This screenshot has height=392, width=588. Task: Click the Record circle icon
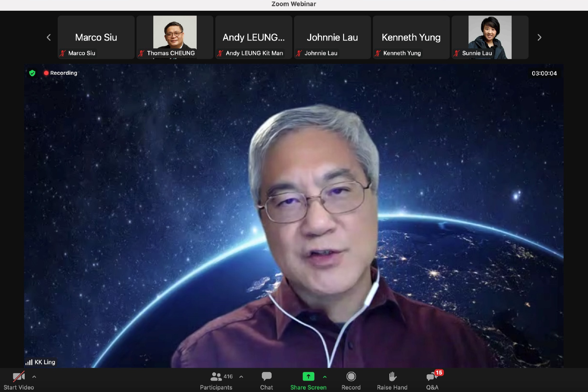coord(351,376)
